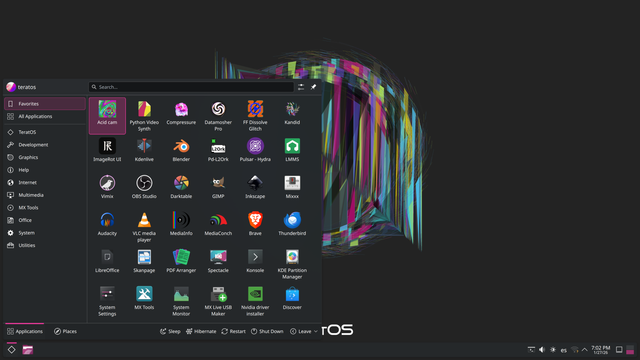The width and height of the screenshot is (640, 360).
Task: Launch LibreOffice
Action: click(107, 264)
